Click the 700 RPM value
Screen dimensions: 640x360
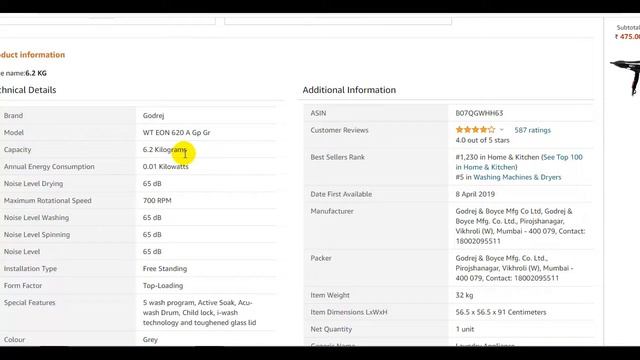point(157,201)
